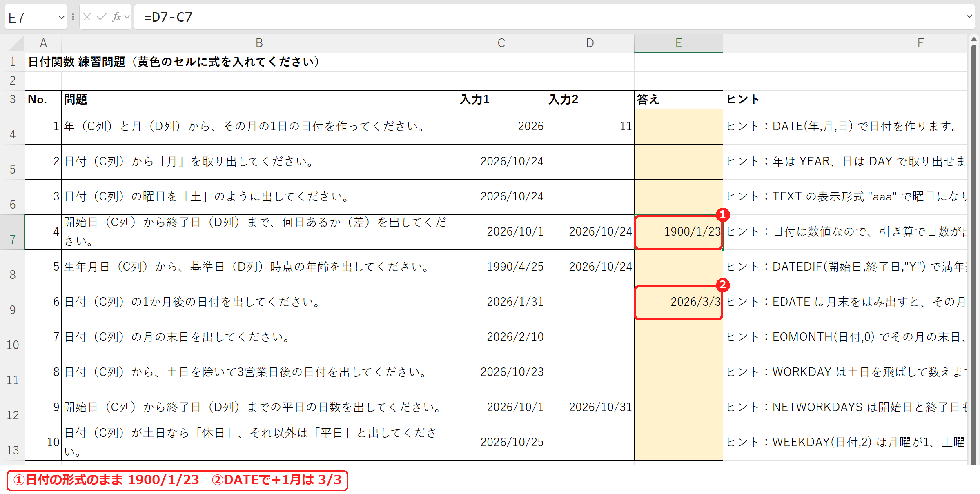980x494 pixels.
Task: Click the confirm checkmark in the formula bar
Action: click(x=101, y=17)
